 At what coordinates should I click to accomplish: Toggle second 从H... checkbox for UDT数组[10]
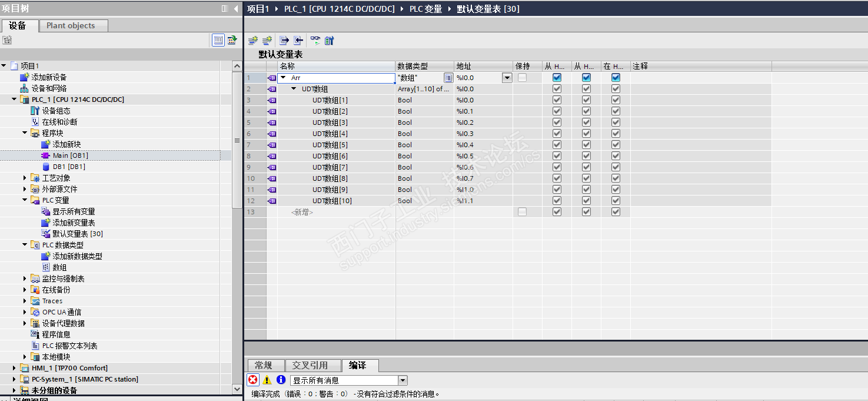coord(586,201)
